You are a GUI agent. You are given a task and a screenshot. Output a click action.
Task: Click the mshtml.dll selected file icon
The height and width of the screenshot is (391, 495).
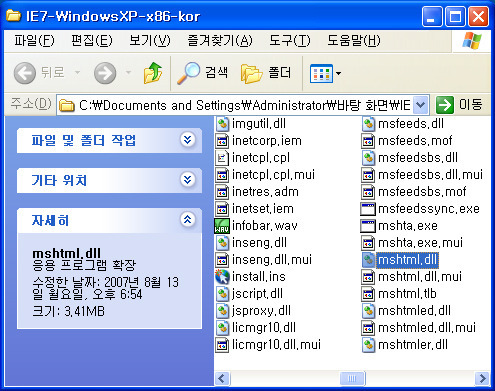[x=368, y=260]
